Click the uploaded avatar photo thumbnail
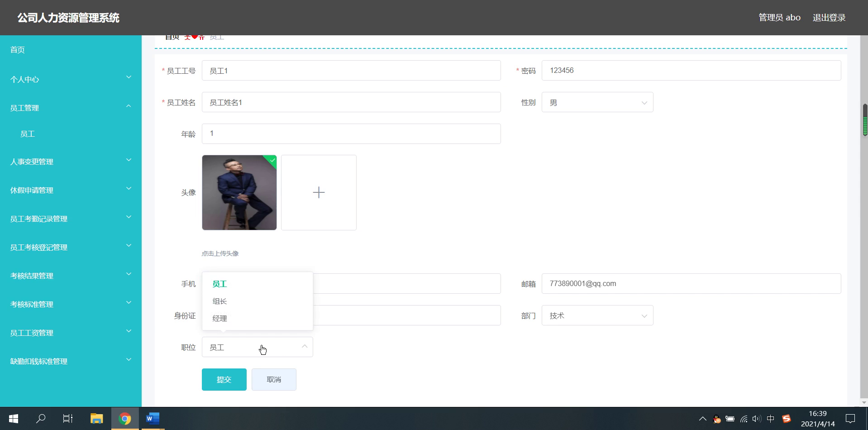The width and height of the screenshot is (868, 430). 239,192
